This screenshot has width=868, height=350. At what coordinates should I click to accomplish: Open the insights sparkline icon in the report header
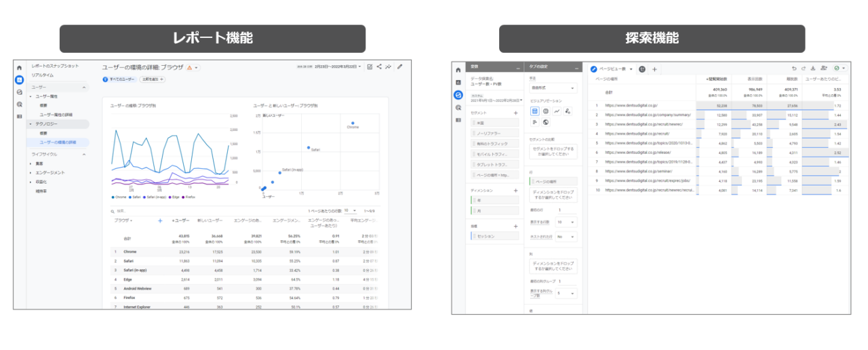389,66
